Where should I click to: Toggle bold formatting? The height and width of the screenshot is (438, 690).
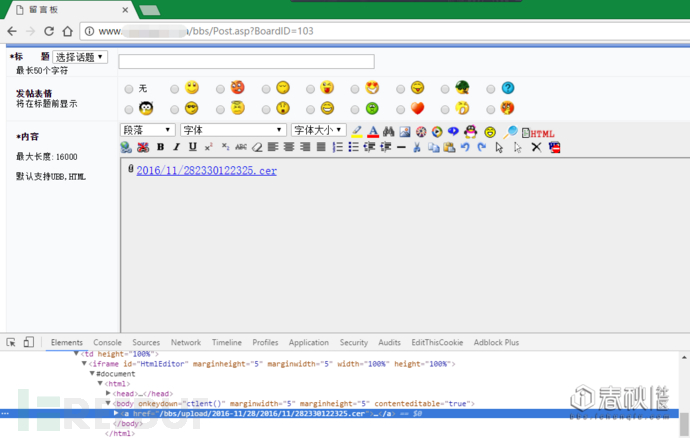coord(161,147)
